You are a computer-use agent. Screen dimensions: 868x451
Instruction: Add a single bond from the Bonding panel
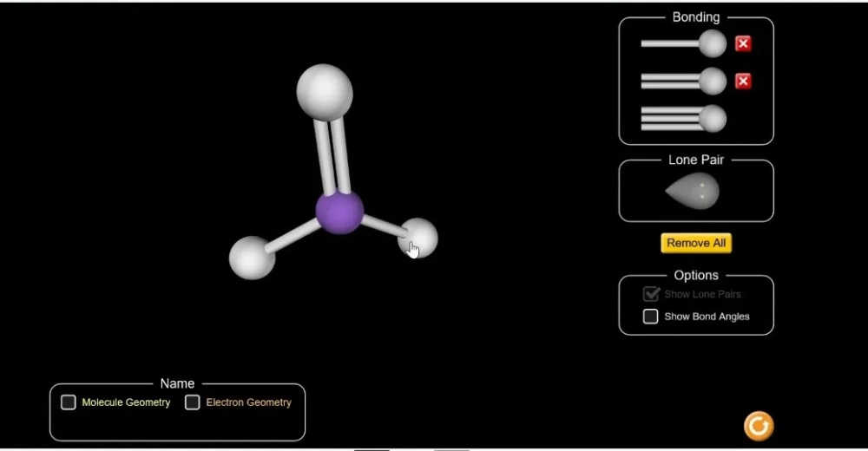pos(683,43)
